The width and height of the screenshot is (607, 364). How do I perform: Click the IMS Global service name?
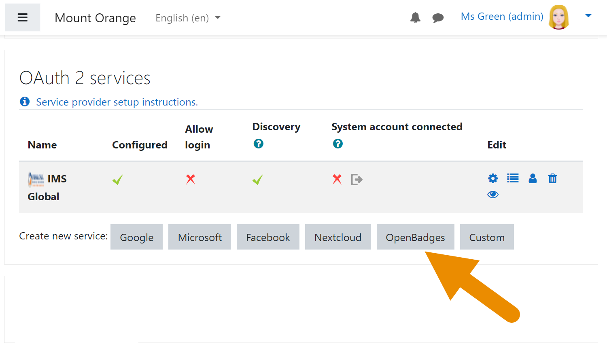click(x=47, y=188)
